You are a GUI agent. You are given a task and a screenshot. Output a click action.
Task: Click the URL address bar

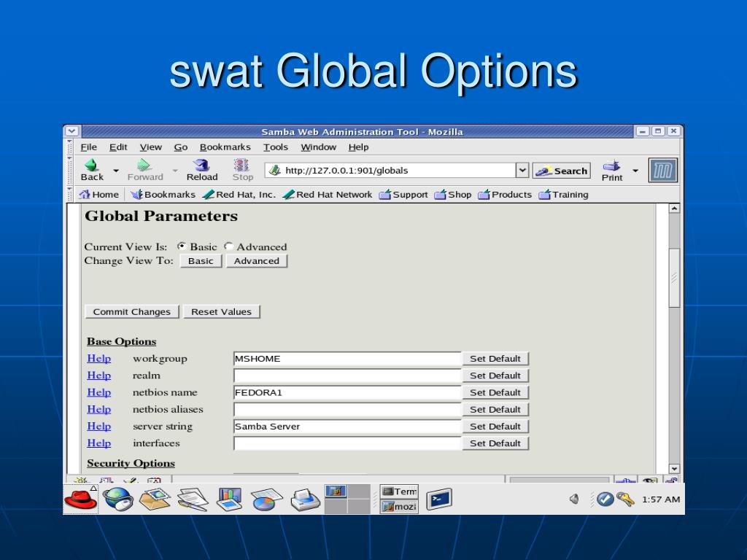[391, 170]
